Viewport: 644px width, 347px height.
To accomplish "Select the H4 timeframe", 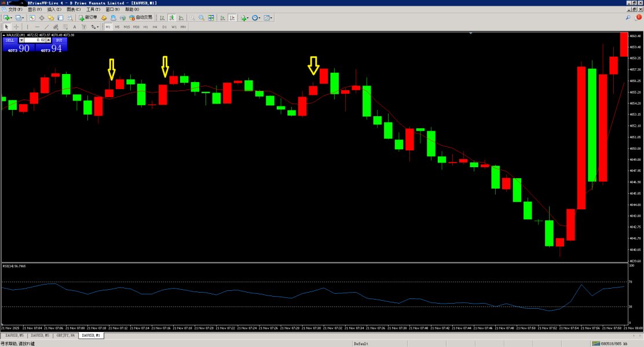I will click(155, 27).
